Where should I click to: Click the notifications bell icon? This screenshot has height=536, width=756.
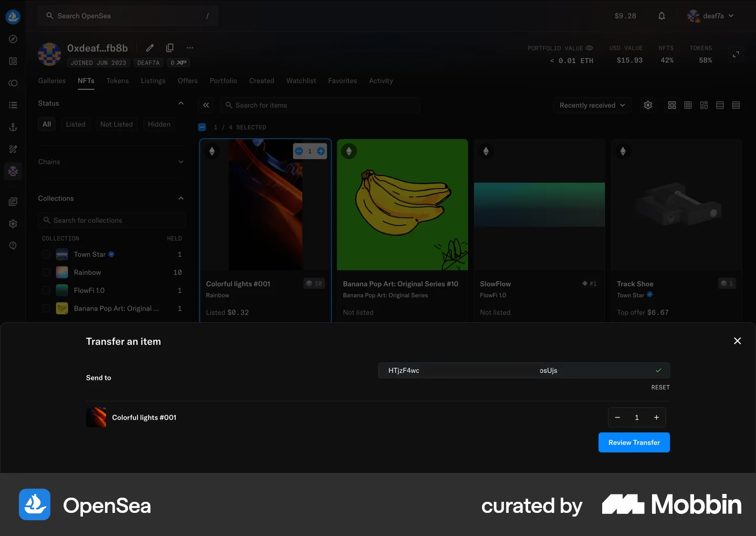coord(661,16)
